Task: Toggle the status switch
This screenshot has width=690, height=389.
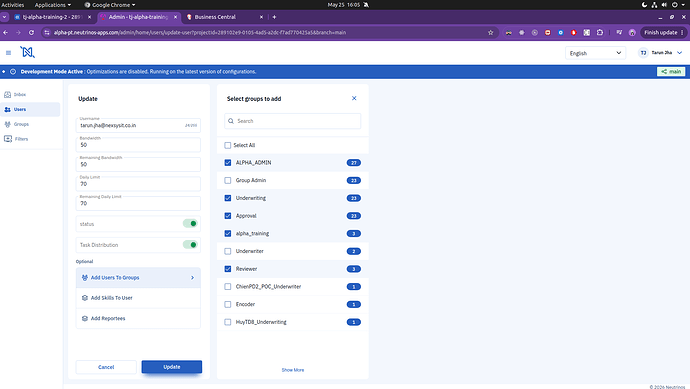Action: tap(190, 224)
